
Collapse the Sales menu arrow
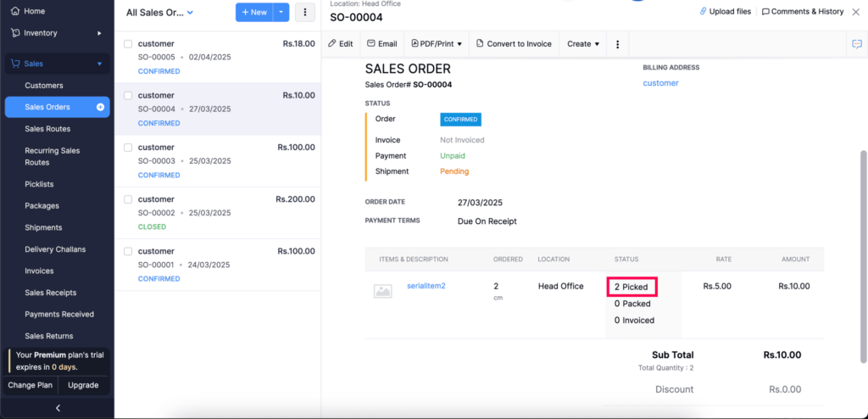click(100, 64)
